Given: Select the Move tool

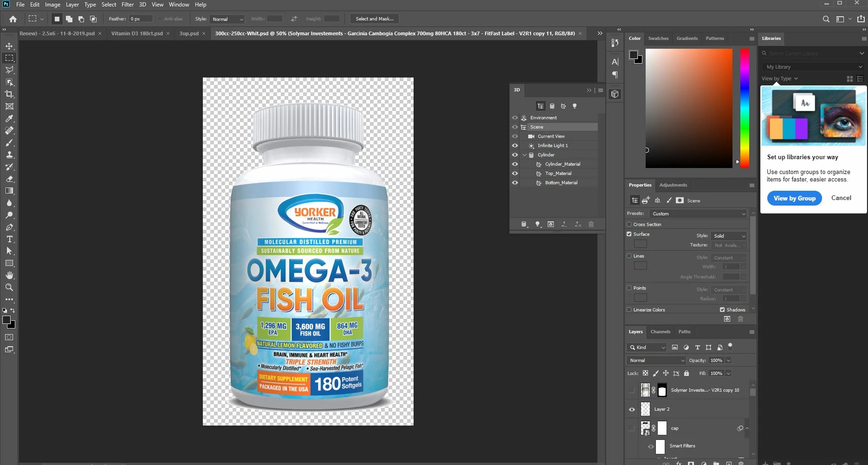Looking at the screenshot, I should click(9, 46).
